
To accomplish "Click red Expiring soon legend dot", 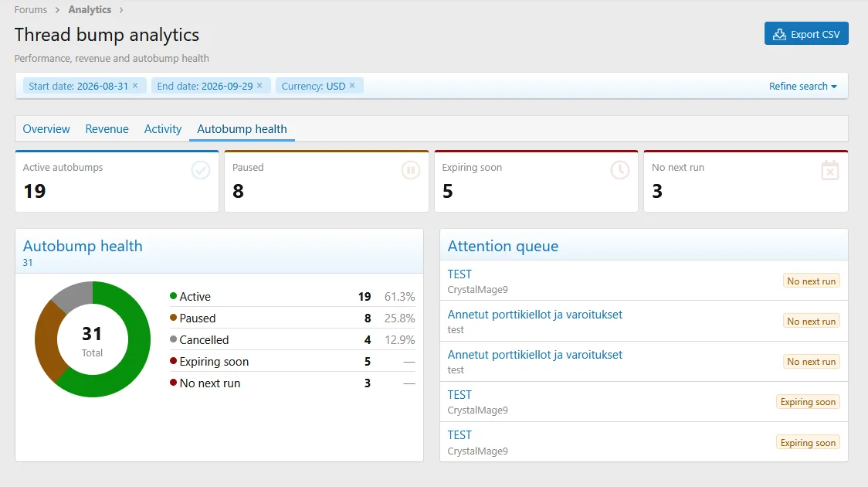I will pyautogui.click(x=173, y=361).
